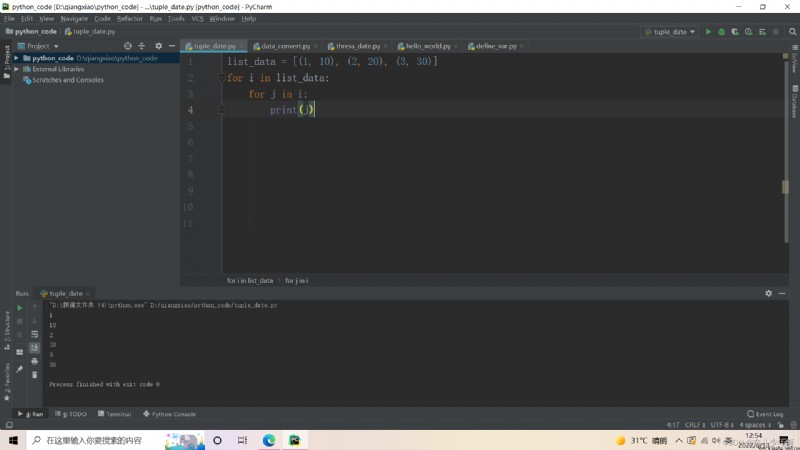Open the tuple_date run configuration dropdown
800x450 pixels.
coord(669,32)
